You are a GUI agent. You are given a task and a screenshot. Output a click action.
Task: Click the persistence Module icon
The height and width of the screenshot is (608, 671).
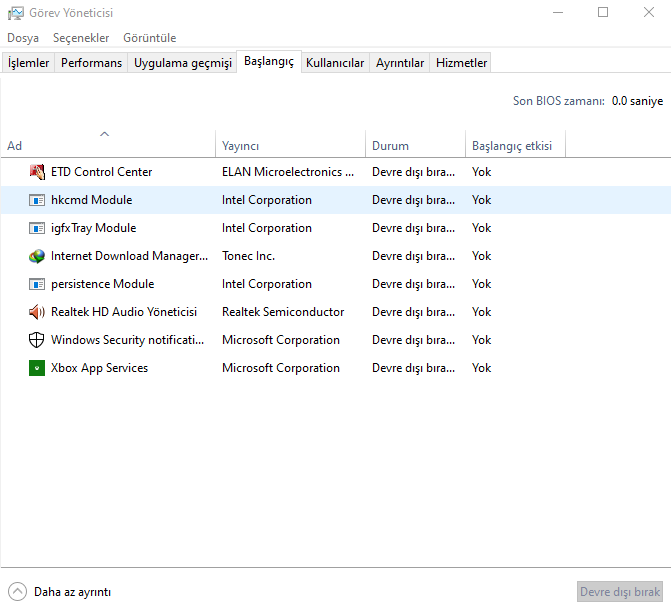37,284
